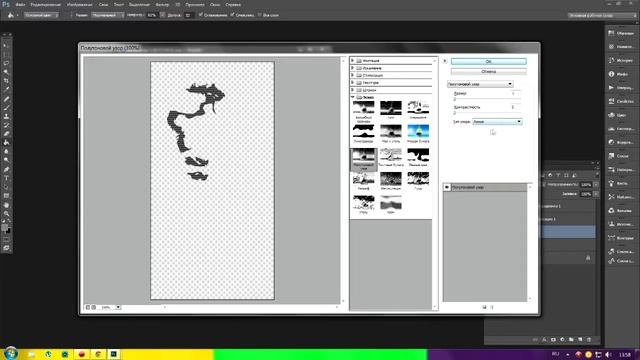Open the История panel
The width and height of the screenshot is (640, 360).
(621, 60)
